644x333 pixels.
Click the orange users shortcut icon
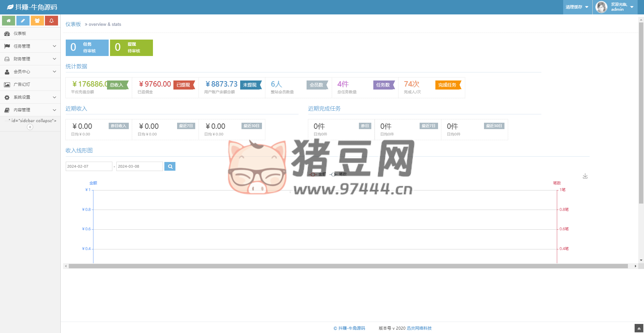coord(37,21)
